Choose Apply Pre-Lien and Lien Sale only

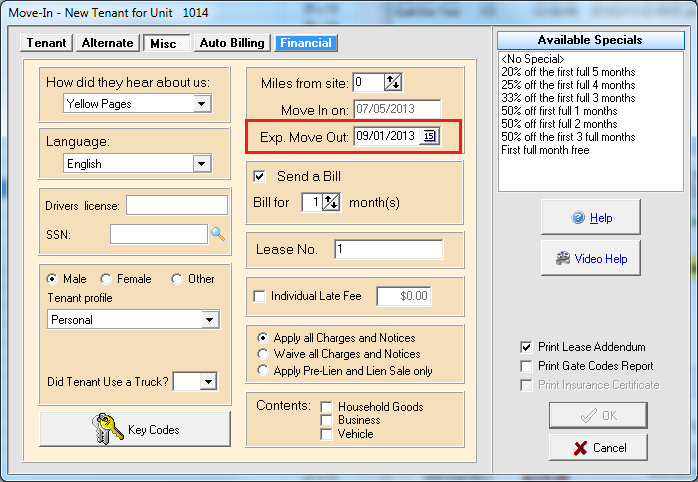tap(263, 370)
